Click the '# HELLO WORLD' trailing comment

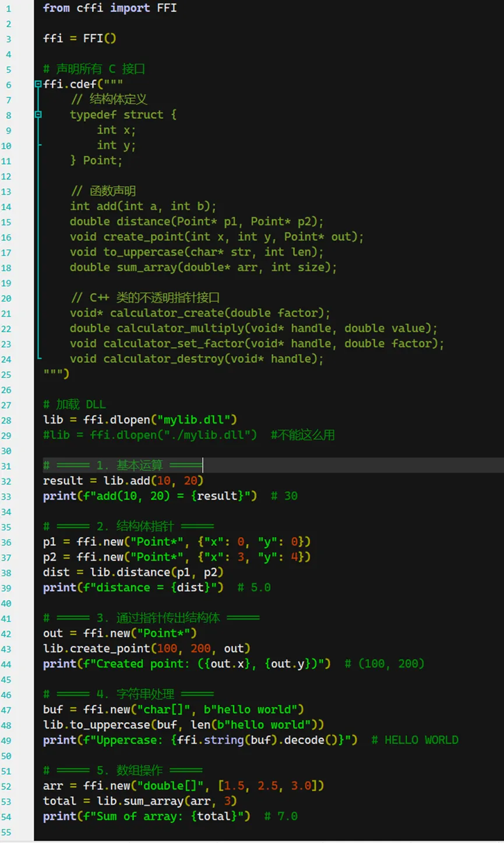[415, 740]
